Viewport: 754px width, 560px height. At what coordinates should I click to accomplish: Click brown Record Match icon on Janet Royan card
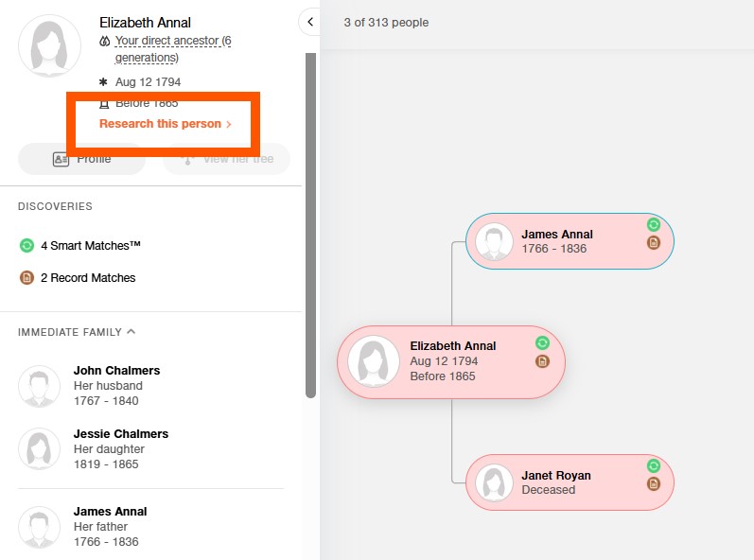click(x=653, y=484)
